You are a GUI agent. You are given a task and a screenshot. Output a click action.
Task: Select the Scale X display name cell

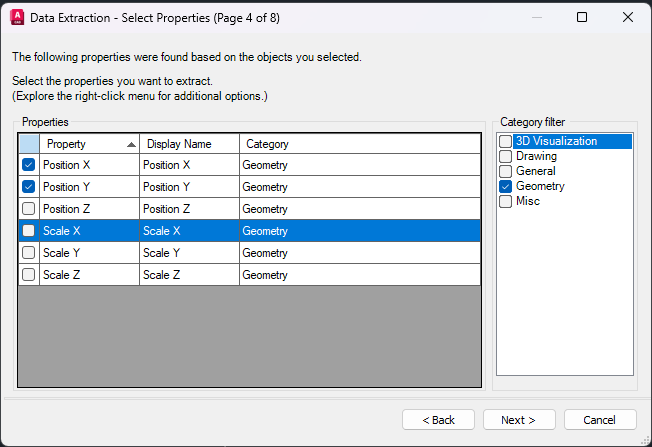[x=190, y=231]
